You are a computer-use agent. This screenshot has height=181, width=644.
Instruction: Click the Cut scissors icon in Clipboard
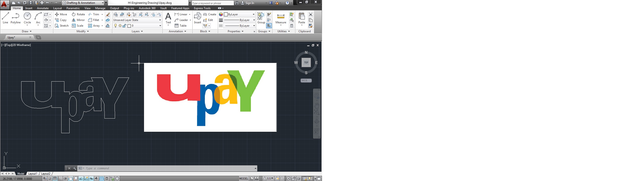[x=310, y=14]
